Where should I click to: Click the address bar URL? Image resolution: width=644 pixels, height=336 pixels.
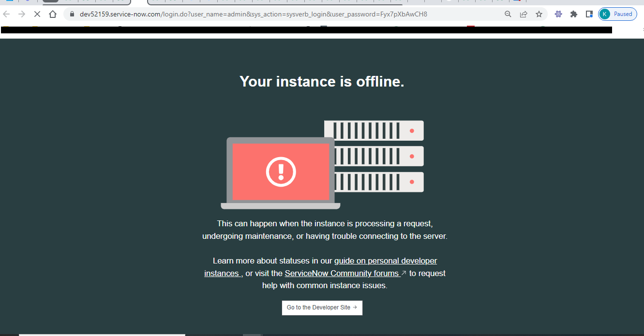pos(254,14)
